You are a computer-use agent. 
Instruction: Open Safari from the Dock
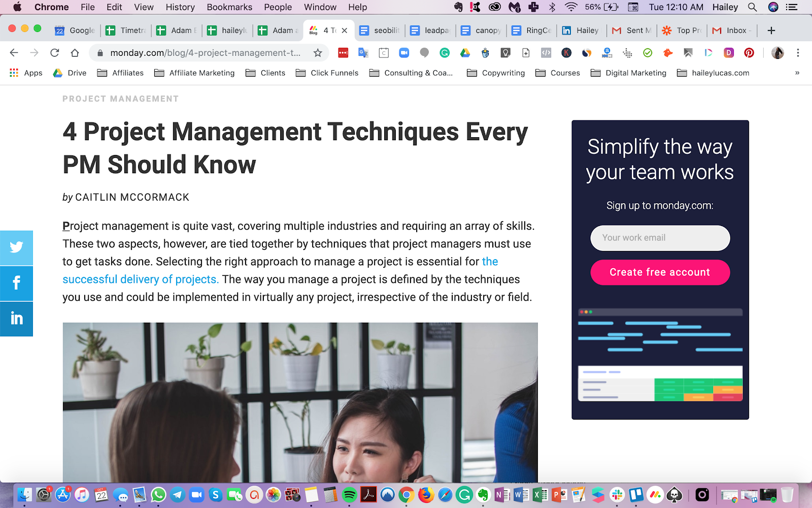click(445, 494)
